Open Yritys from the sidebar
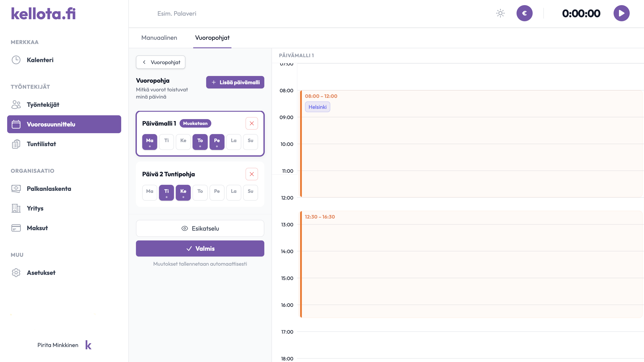 64,208
